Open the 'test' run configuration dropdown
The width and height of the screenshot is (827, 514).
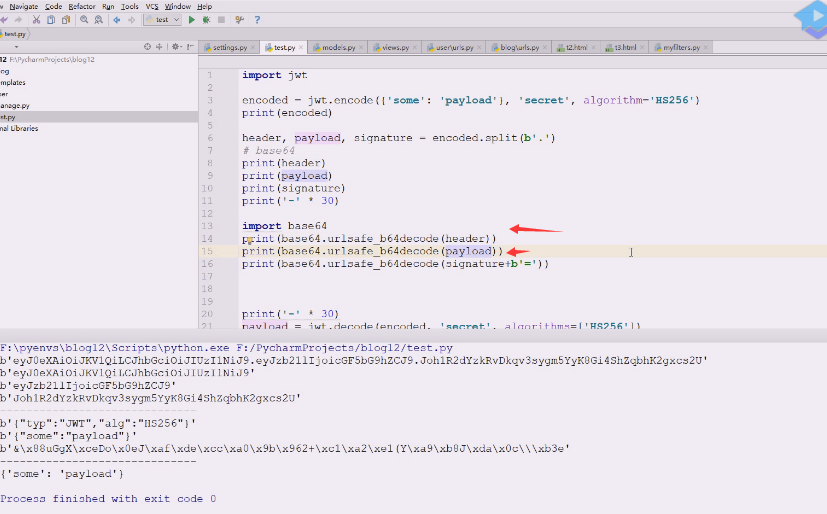point(163,20)
